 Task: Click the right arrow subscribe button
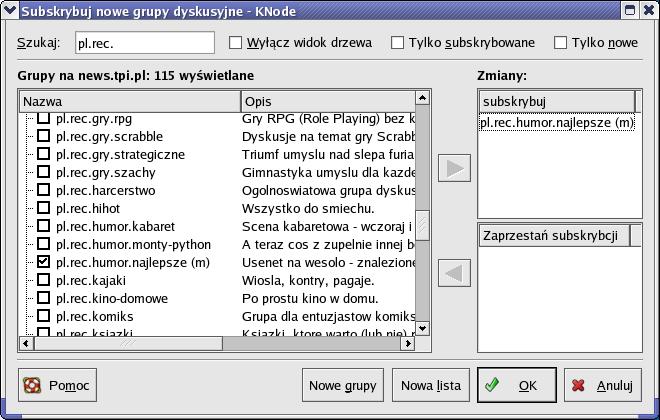coord(456,168)
